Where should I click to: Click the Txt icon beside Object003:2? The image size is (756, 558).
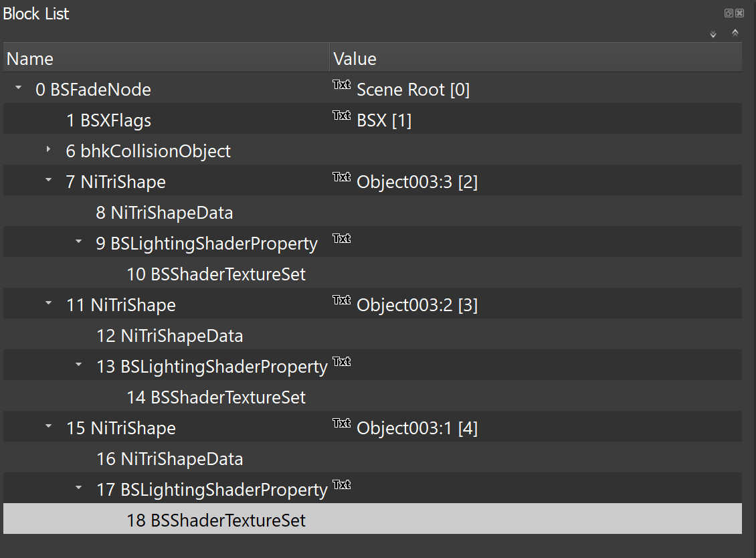(x=342, y=300)
